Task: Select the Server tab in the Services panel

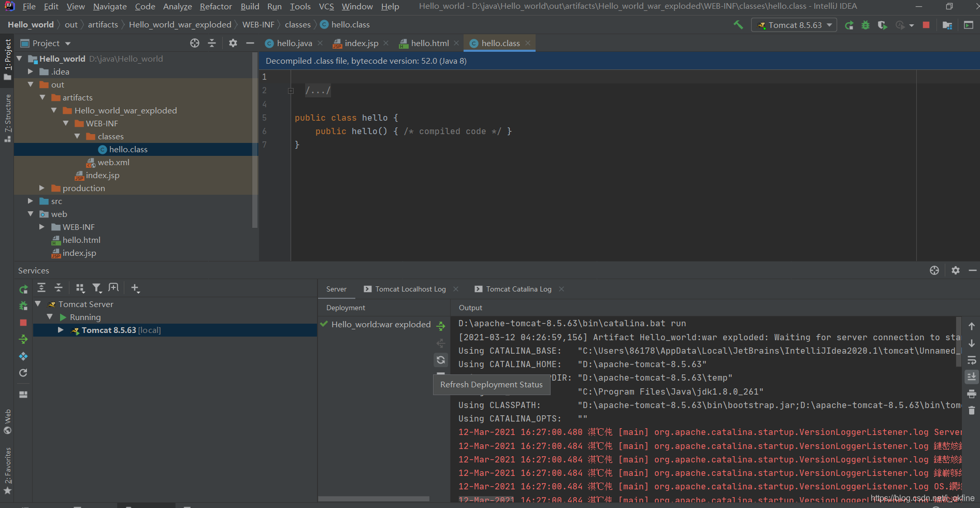Action: coord(336,289)
